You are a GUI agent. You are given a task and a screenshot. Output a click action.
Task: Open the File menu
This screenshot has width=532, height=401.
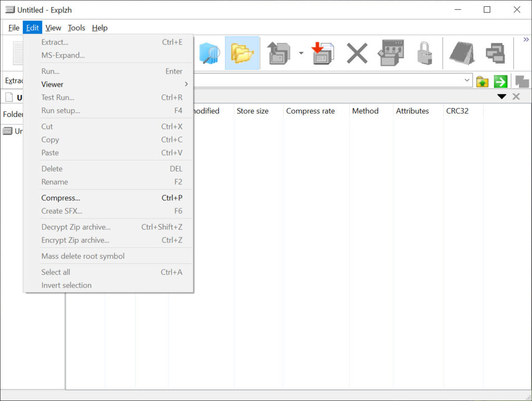point(14,28)
